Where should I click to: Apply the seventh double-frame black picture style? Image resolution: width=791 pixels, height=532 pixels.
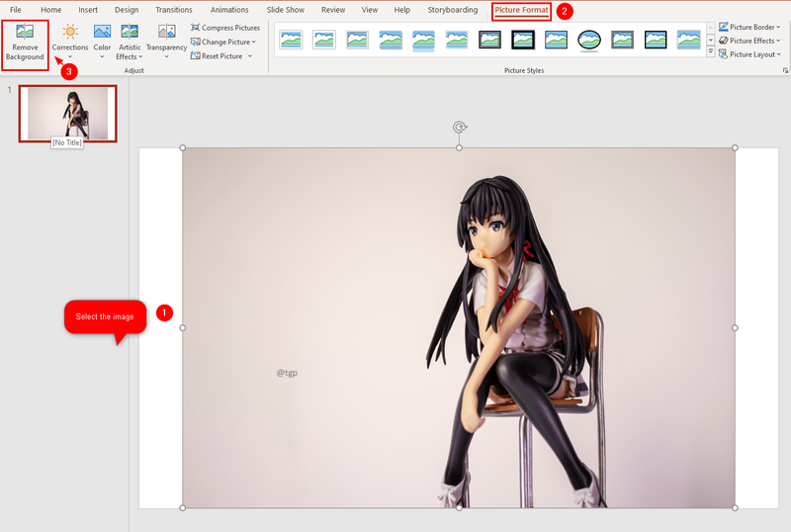489,40
